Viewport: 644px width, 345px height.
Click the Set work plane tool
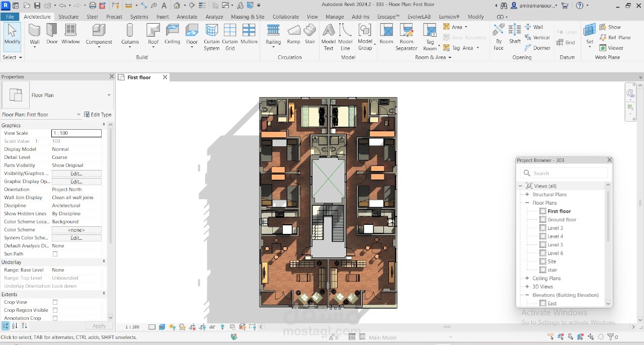(x=589, y=35)
